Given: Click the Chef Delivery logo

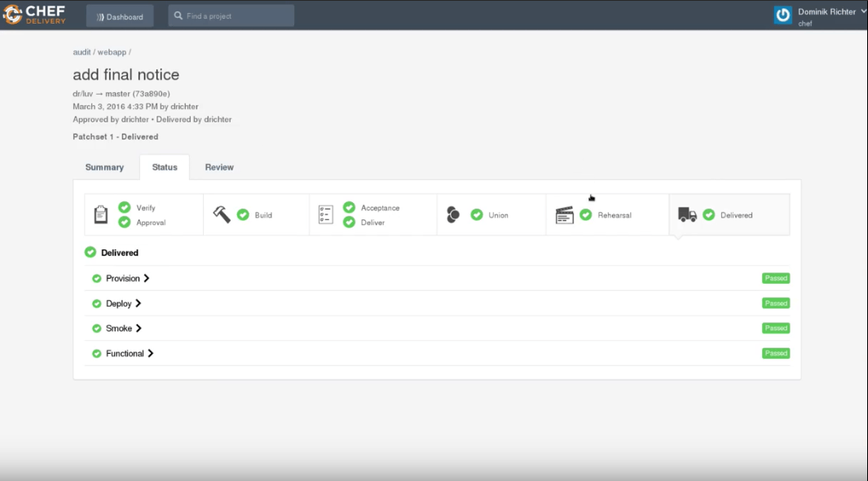Looking at the screenshot, I should (x=34, y=15).
